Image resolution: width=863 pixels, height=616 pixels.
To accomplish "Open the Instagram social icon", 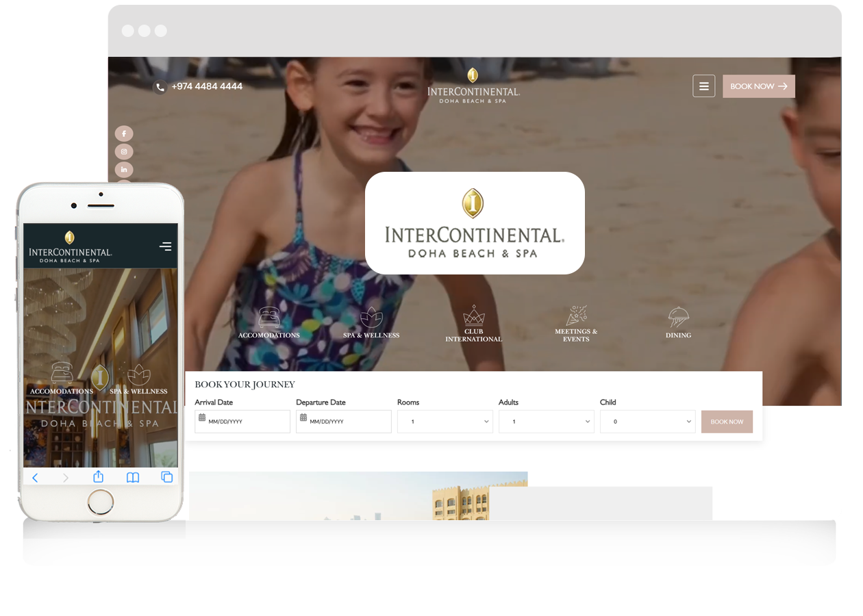I will (124, 152).
